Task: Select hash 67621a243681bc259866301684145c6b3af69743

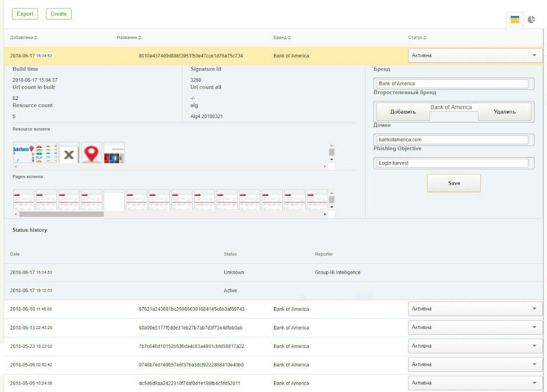Action: point(191,309)
